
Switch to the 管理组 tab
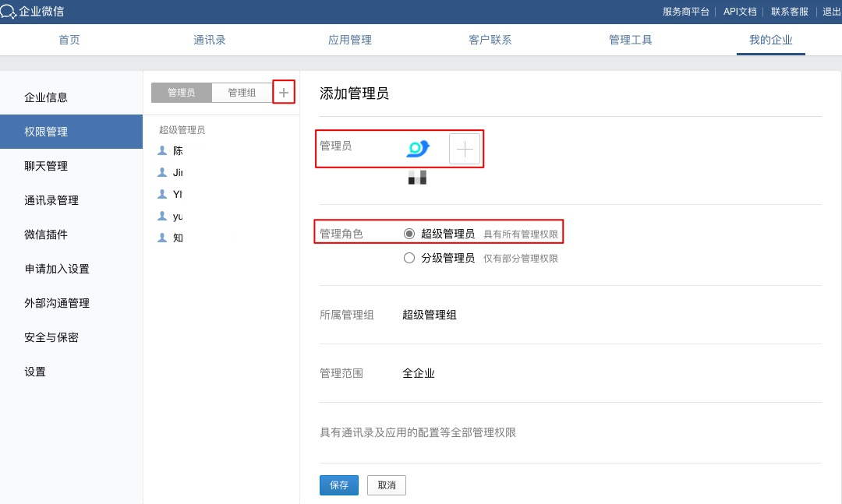(242, 93)
